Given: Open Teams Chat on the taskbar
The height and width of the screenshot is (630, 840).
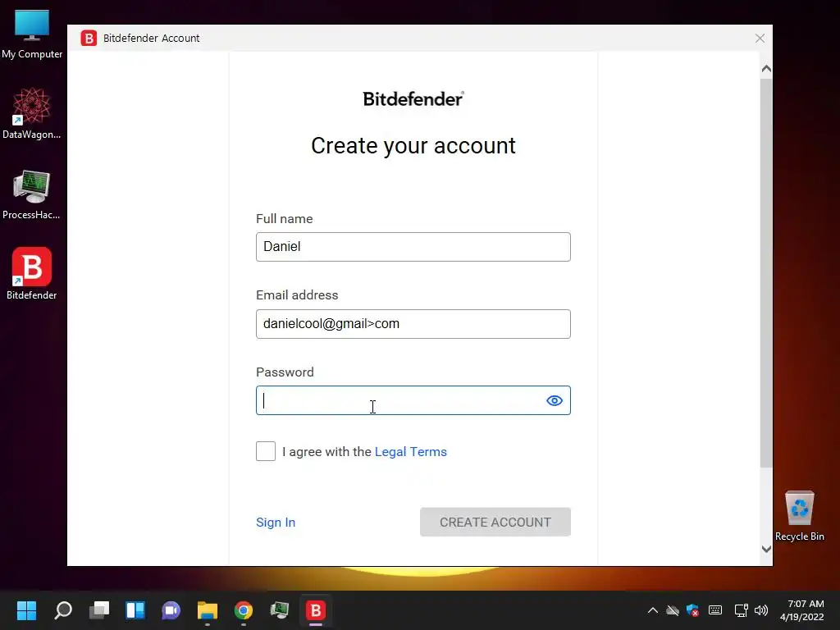Looking at the screenshot, I should [171, 610].
